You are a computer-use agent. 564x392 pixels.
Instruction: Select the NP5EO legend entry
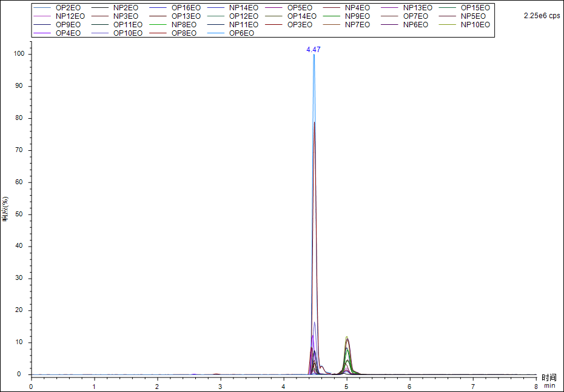pyautogui.click(x=473, y=16)
